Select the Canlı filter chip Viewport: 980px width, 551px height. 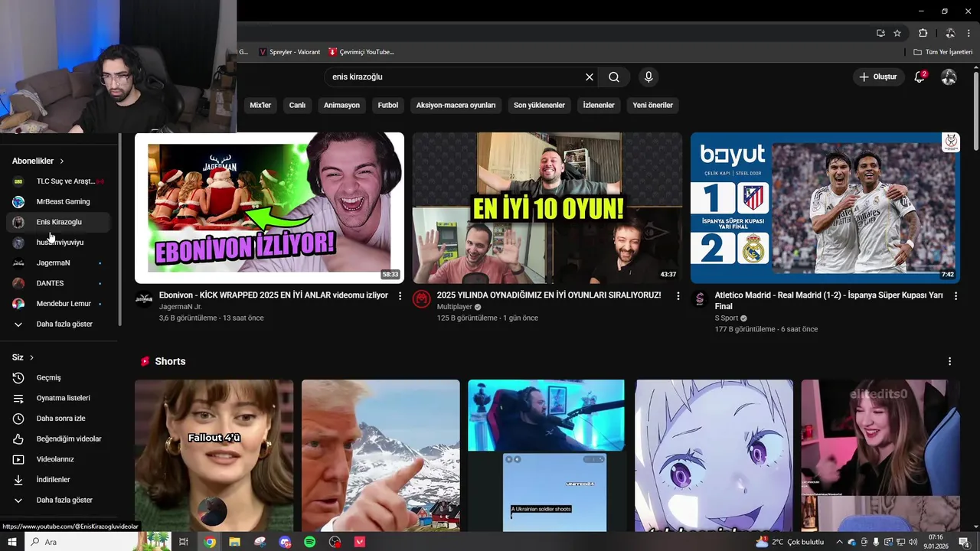tap(297, 105)
